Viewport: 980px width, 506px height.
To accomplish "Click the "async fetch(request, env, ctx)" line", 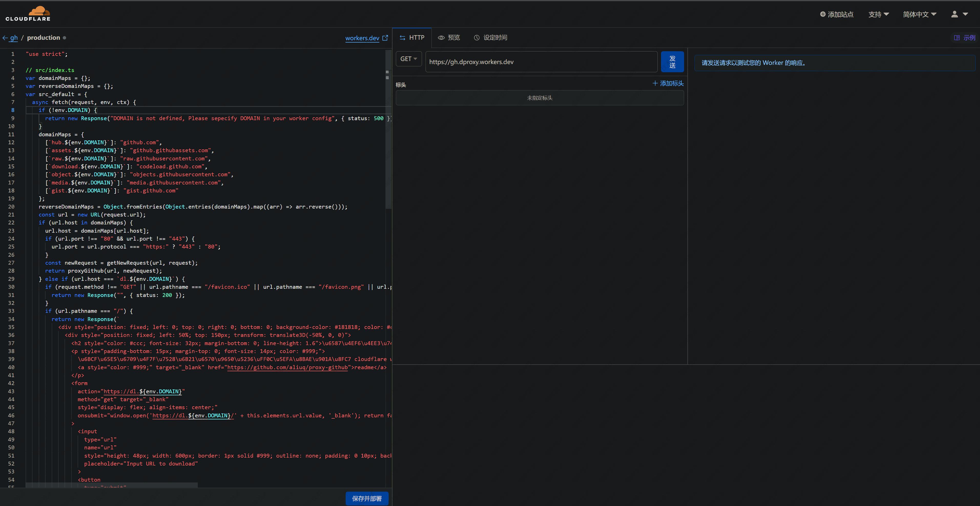I will pyautogui.click(x=84, y=102).
